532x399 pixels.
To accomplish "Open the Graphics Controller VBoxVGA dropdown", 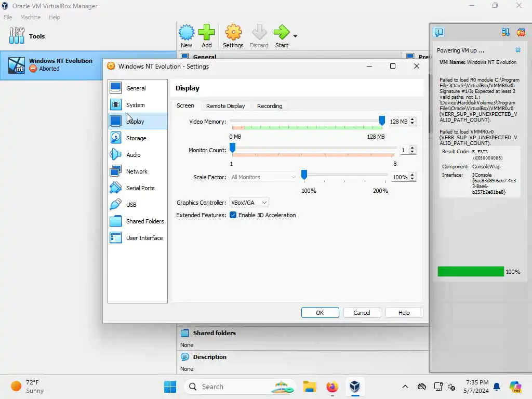I will pyautogui.click(x=249, y=203).
